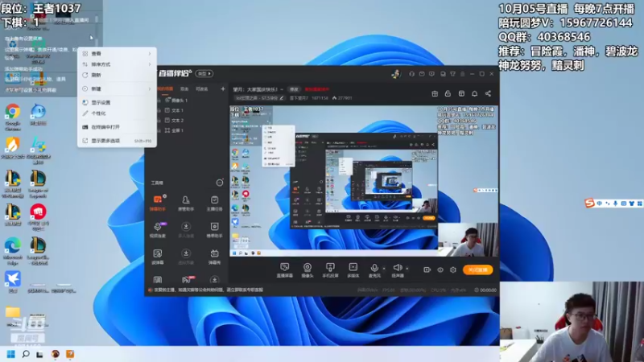The image size is (644, 362).
Task: Expand speaker options arrow
Action: [x=407, y=269]
